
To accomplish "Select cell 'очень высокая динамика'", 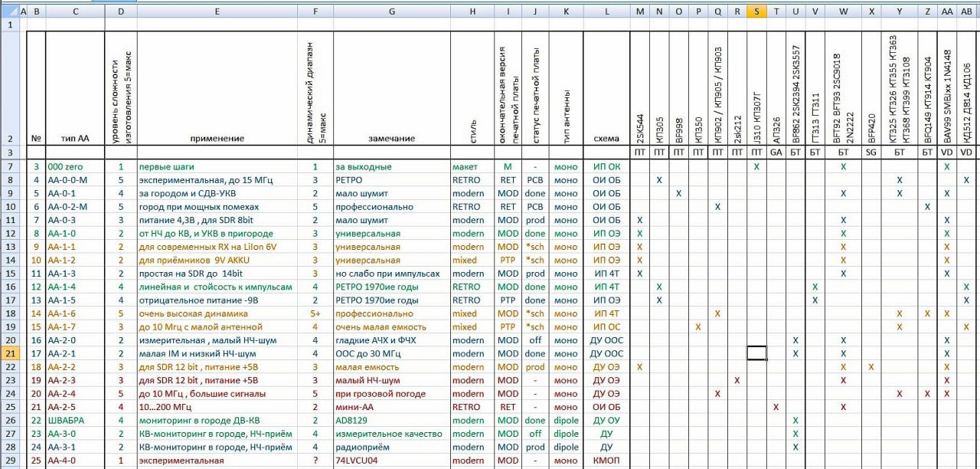I will pyautogui.click(x=217, y=313).
